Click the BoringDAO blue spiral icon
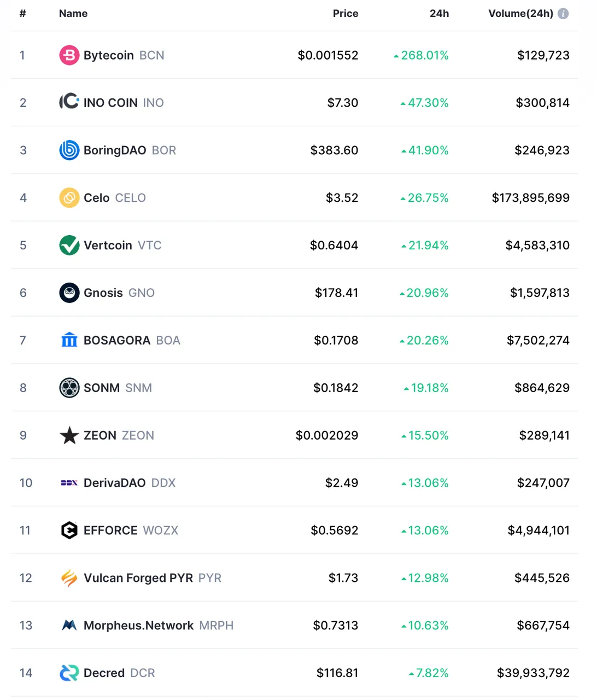The width and height of the screenshot is (597, 700). [x=69, y=150]
